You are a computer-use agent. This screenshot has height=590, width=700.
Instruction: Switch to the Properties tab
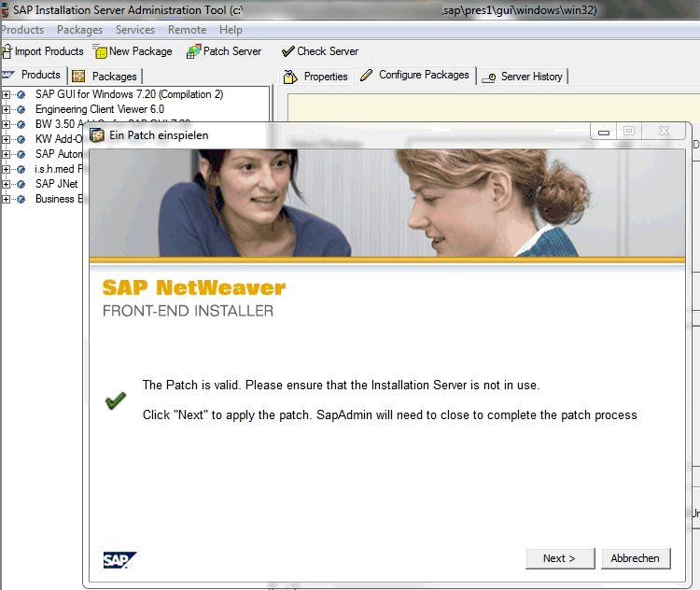316,77
